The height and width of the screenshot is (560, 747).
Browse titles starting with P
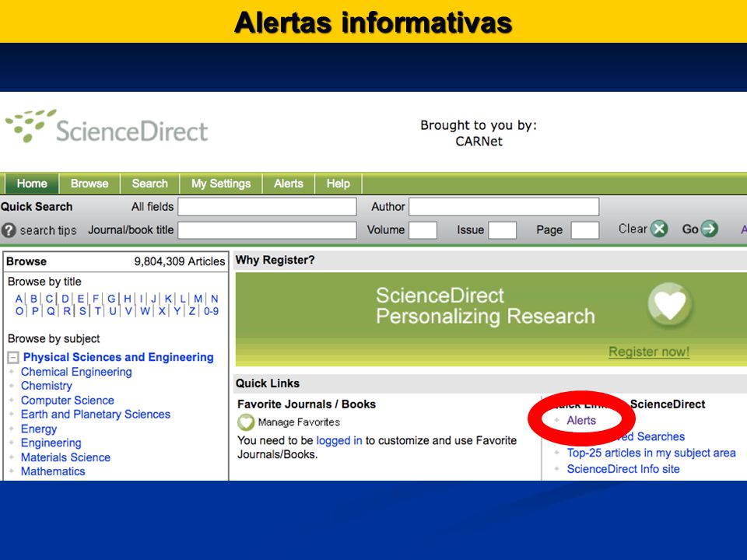(x=35, y=311)
